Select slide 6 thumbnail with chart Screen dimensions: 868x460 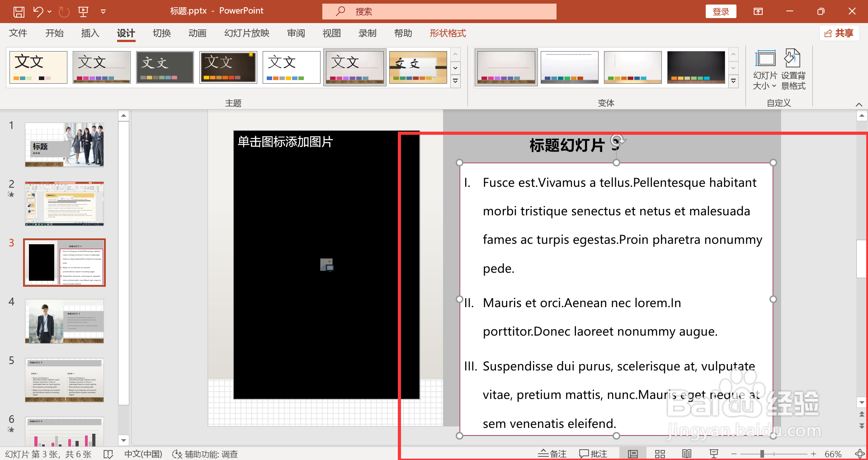[x=64, y=432]
